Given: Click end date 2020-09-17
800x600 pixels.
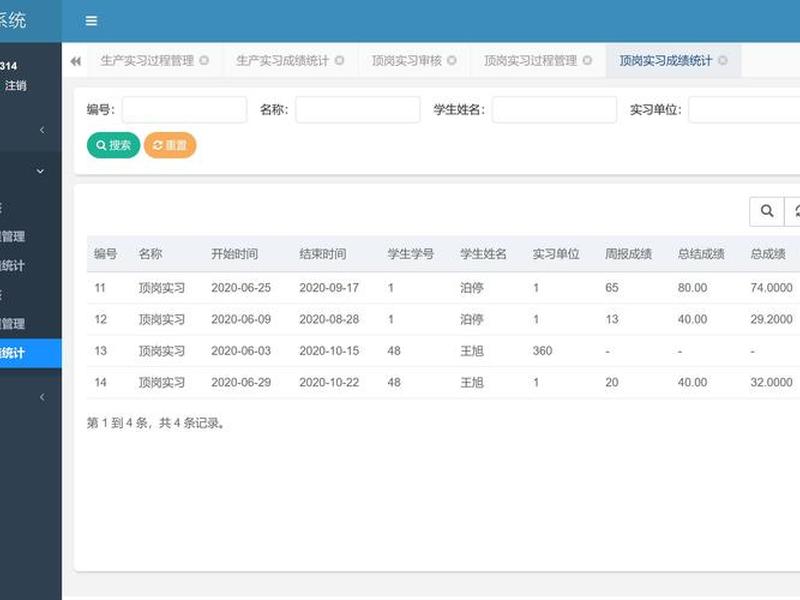Looking at the screenshot, I should [329, 288].
